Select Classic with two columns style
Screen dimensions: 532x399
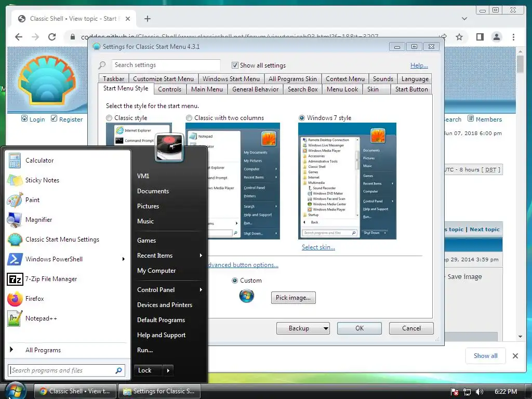click(189, 118)
